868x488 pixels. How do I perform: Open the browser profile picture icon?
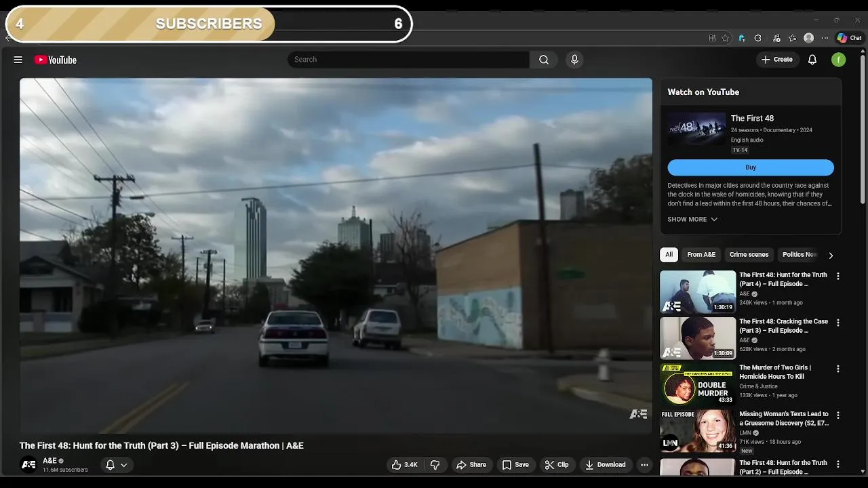[808, 38]
